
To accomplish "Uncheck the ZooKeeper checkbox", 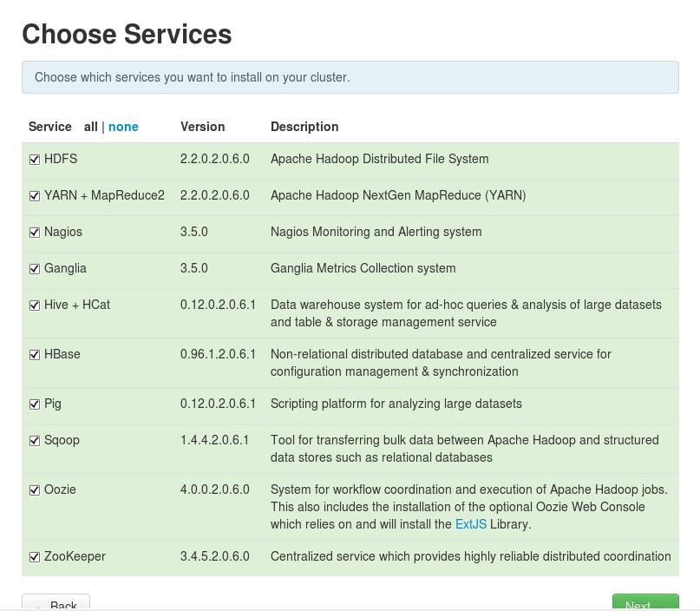I will coord(35,556).
